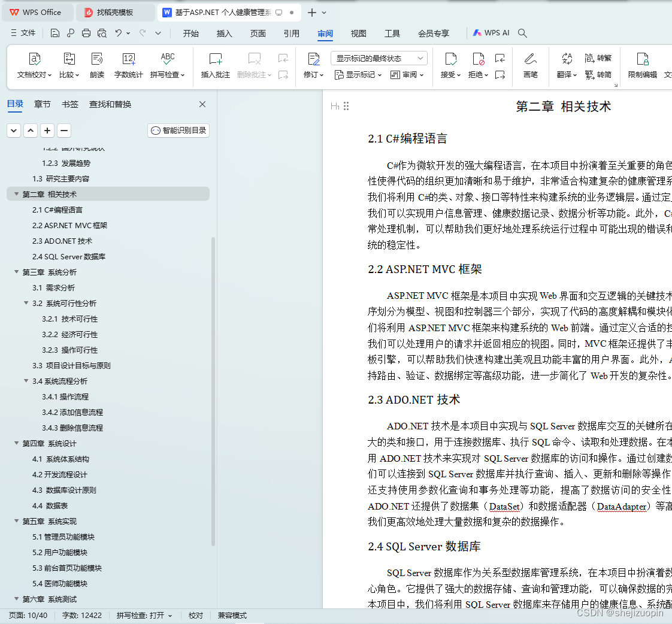Collapse the 第五章 系统实现 node

click(x=16, y=521)
